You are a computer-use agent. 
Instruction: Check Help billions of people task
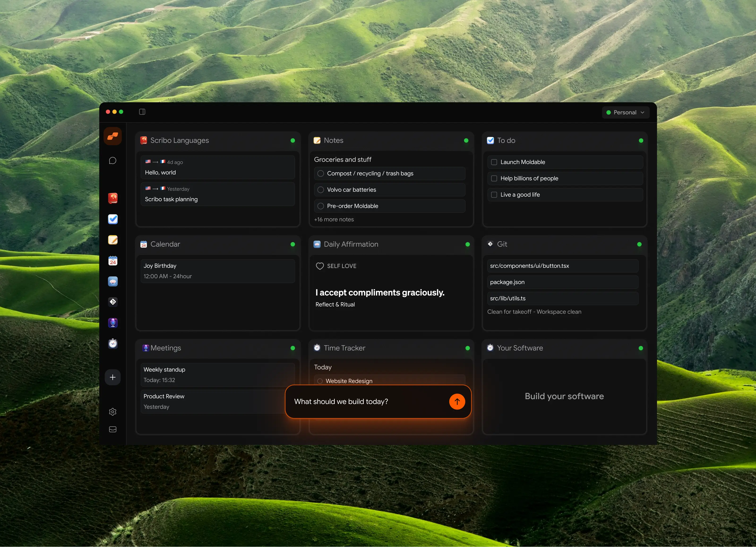tap(494, 178)
